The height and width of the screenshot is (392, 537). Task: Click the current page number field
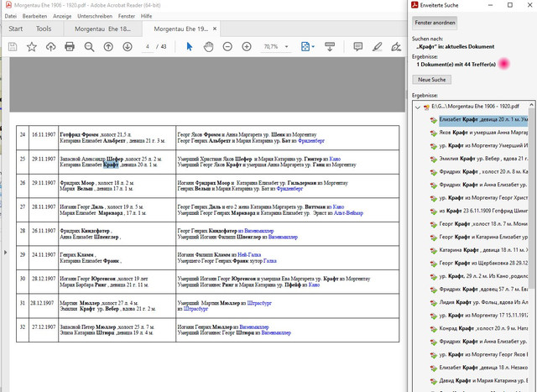click(x=148, y=47)
